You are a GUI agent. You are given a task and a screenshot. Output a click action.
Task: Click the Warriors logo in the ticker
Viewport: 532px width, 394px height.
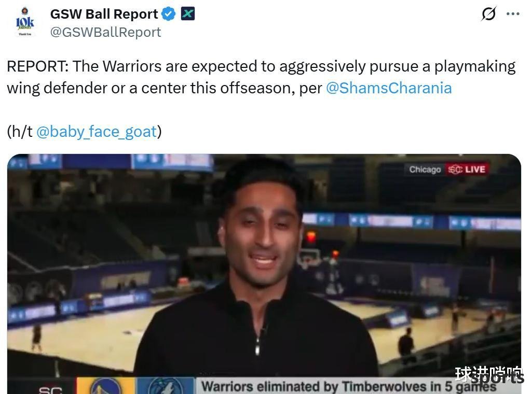pyautogui.click(x=107, y=386)
